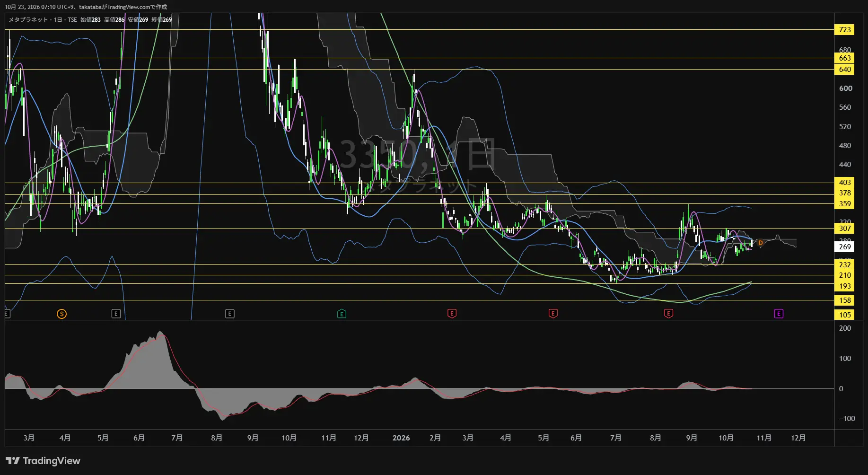Viewport: 868px width, 475px height.
Task: Select the purple E upcoming earnings marker
Action: point(779,314)
